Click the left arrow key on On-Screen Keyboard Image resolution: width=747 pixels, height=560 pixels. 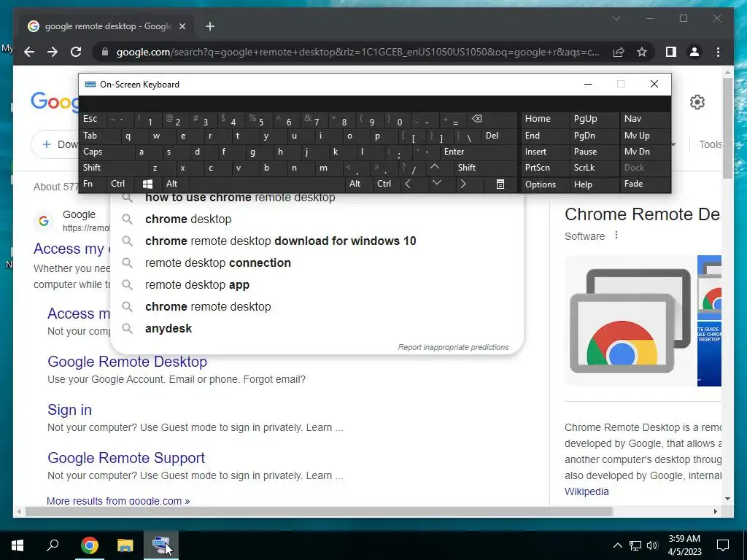point(409,184)
